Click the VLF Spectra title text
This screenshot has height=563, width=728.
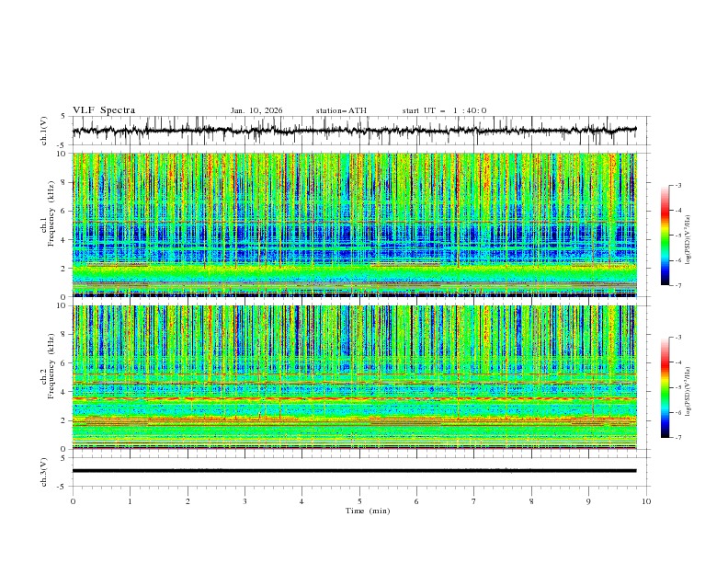tap(104, 110)
